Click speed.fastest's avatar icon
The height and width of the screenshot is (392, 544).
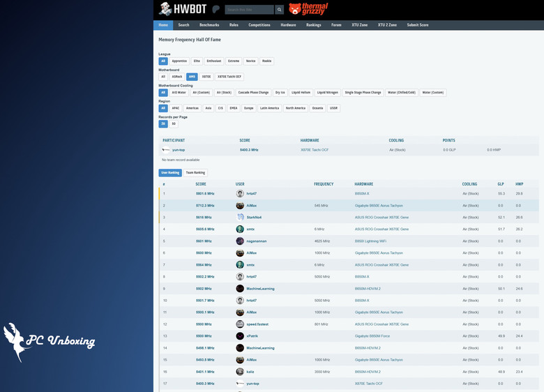240,324
